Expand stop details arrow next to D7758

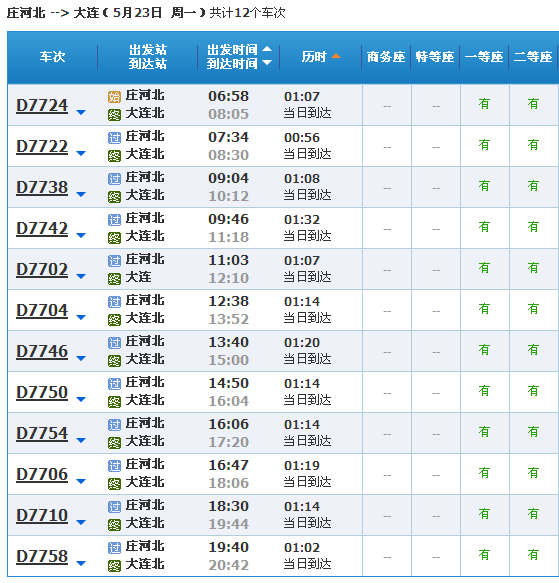click(81, 563)
